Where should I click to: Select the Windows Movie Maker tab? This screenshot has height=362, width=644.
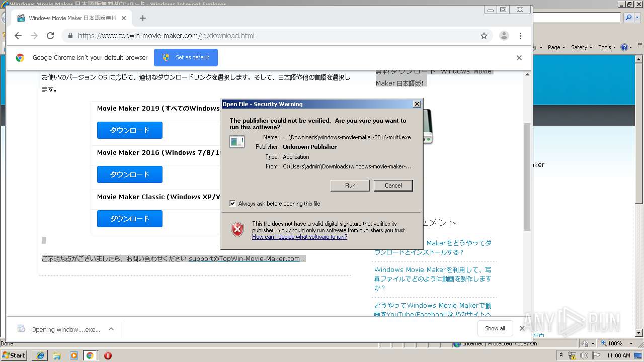coord(71,18)
